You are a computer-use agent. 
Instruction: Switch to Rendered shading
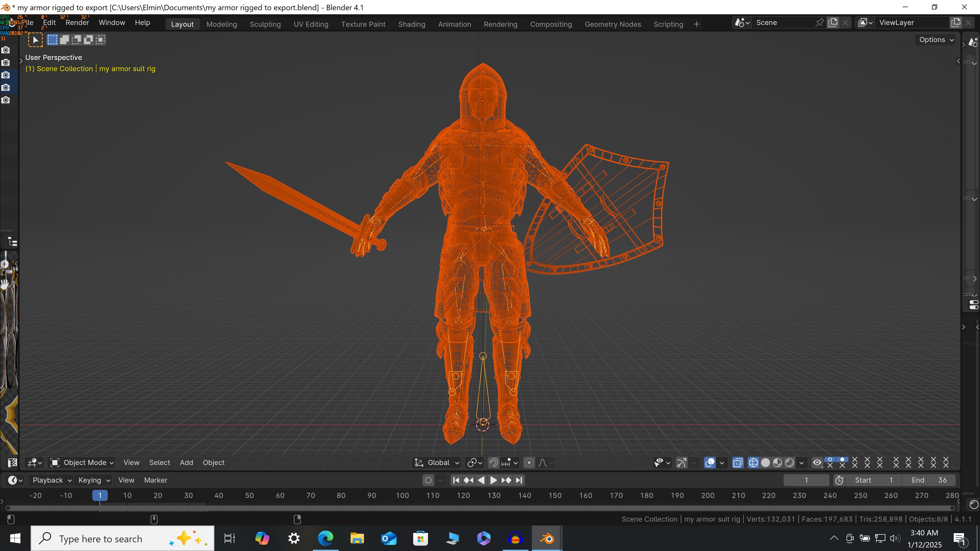click(x=789, y=462)
